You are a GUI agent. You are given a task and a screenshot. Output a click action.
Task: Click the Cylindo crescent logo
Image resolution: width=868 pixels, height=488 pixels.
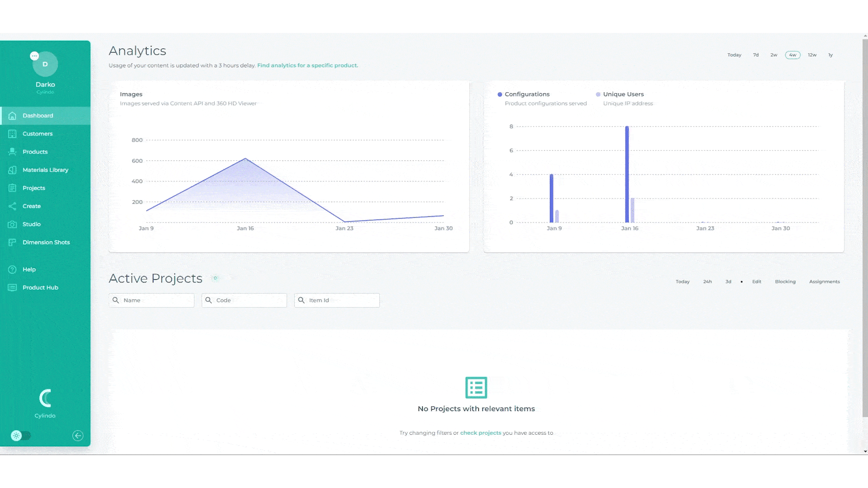pos(45,398)
